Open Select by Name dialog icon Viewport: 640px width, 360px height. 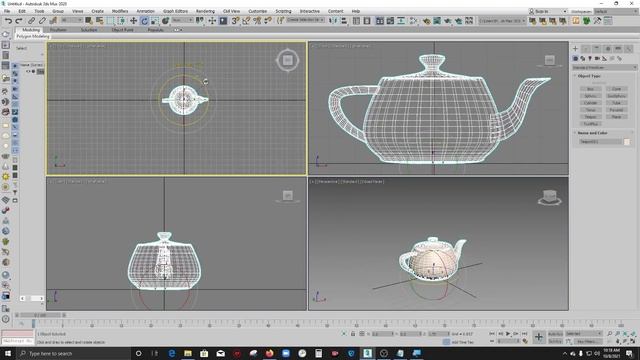[x=99, y=20]
